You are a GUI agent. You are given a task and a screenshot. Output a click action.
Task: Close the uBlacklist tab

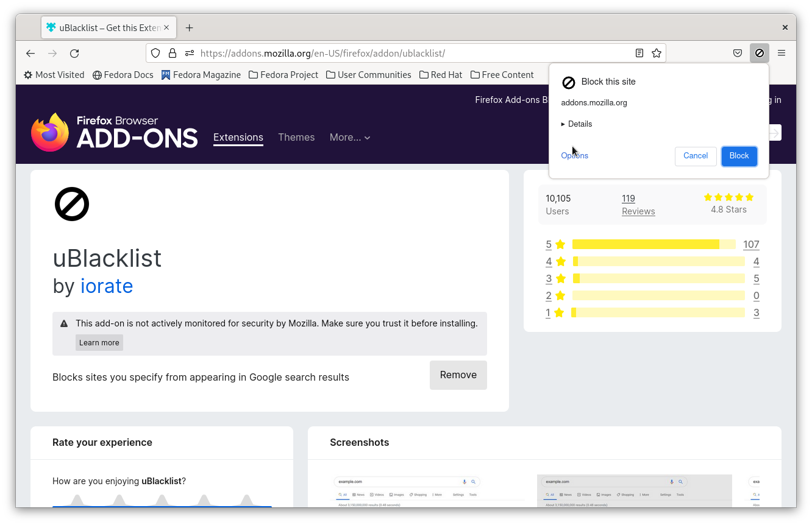point(166,27)
